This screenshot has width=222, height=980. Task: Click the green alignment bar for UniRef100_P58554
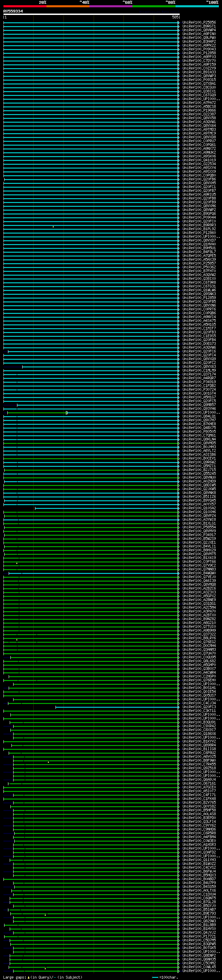pos(92,528)
